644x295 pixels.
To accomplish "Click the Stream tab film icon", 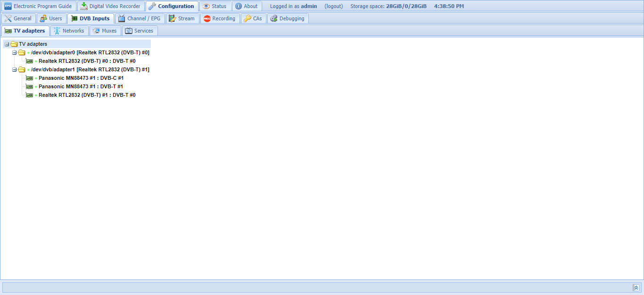I will click(x=172, y=18).
